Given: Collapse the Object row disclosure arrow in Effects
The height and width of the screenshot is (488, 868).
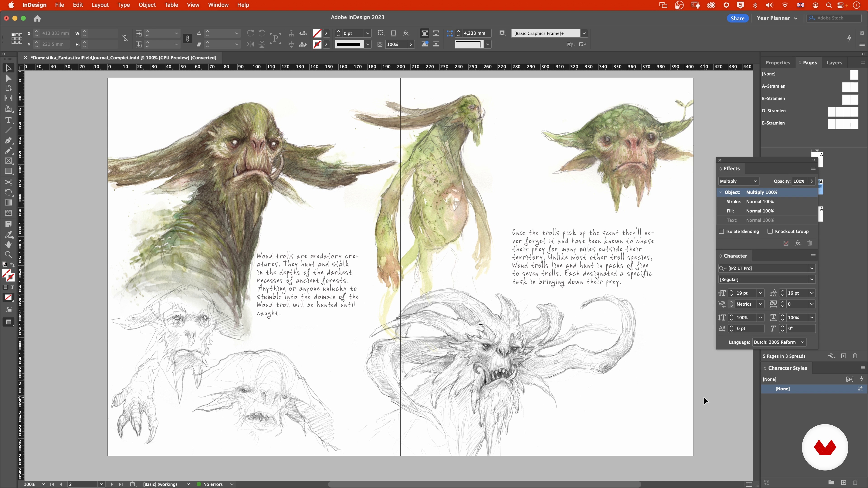Looking at the screenshot, I should pos(720,192).
